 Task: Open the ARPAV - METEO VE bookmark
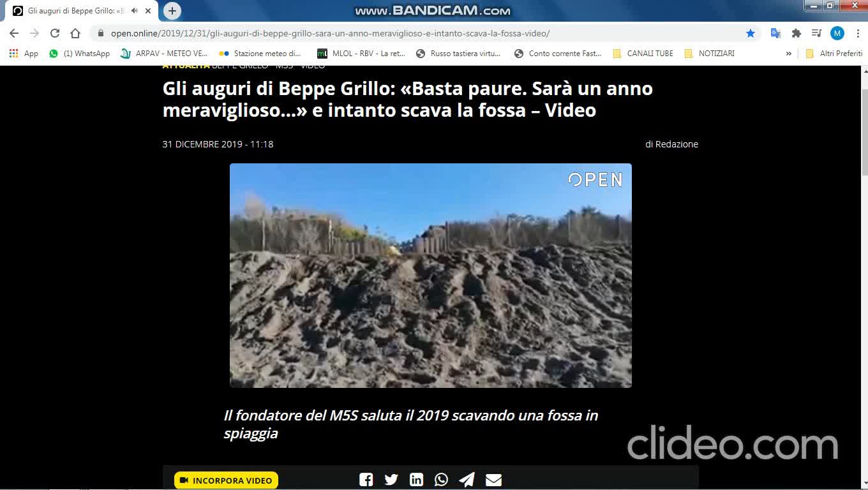pos(165,54)
